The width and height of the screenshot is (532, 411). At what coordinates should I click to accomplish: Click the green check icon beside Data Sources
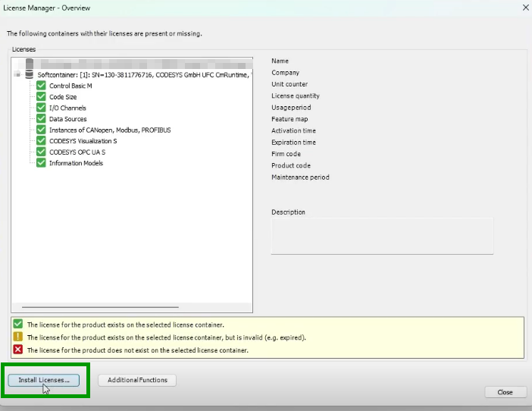tap(42, 119)
